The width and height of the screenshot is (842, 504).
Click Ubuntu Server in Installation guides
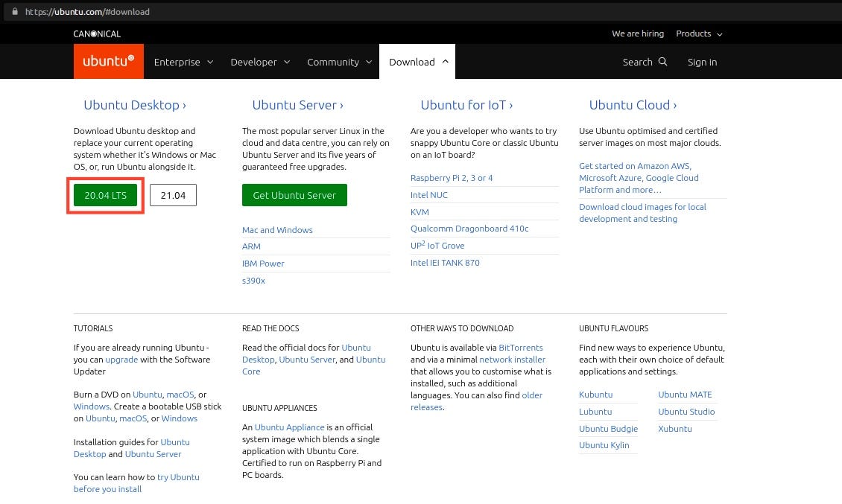[x=153, y=454]
